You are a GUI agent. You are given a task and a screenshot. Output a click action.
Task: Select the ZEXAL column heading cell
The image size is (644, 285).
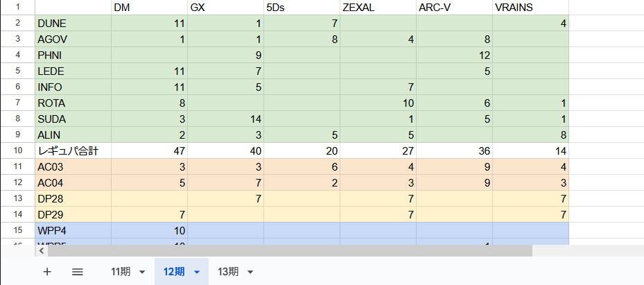[x=378, y=8]
